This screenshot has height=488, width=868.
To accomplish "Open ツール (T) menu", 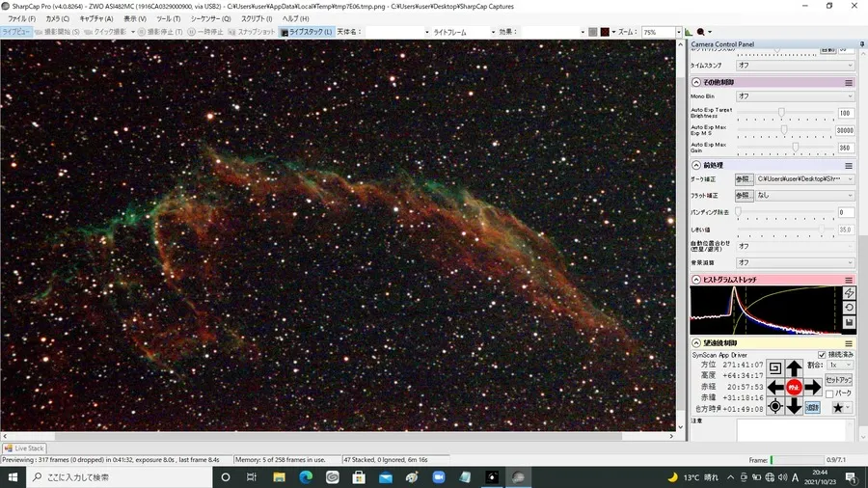I will click(168, 19).
